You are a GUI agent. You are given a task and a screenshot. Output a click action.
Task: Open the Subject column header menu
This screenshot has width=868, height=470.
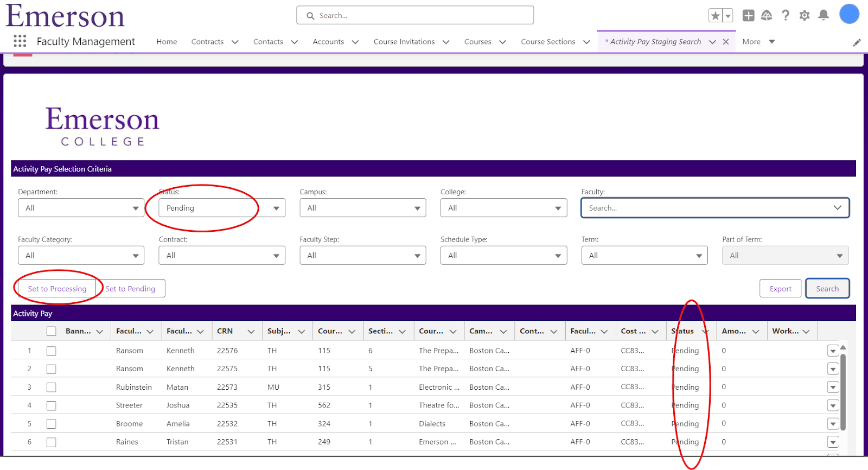coord(302,332)
